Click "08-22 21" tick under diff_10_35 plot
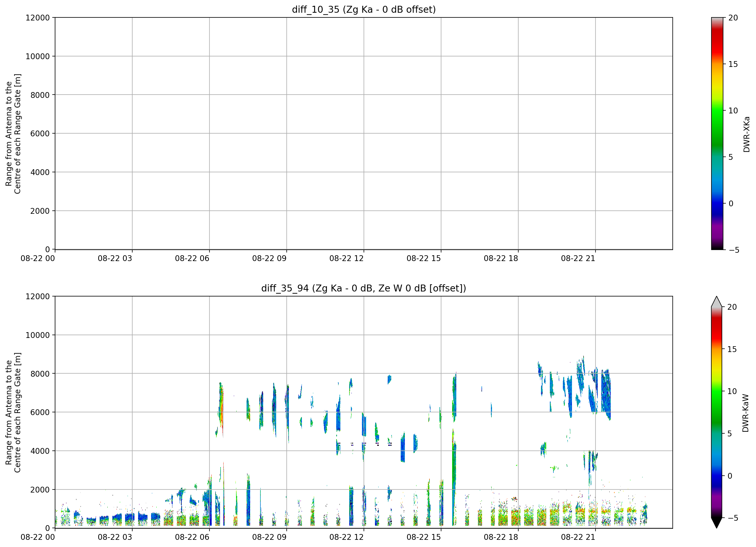Image resolution: width=756 pixels, height=547 pixels. click(578, 258)
